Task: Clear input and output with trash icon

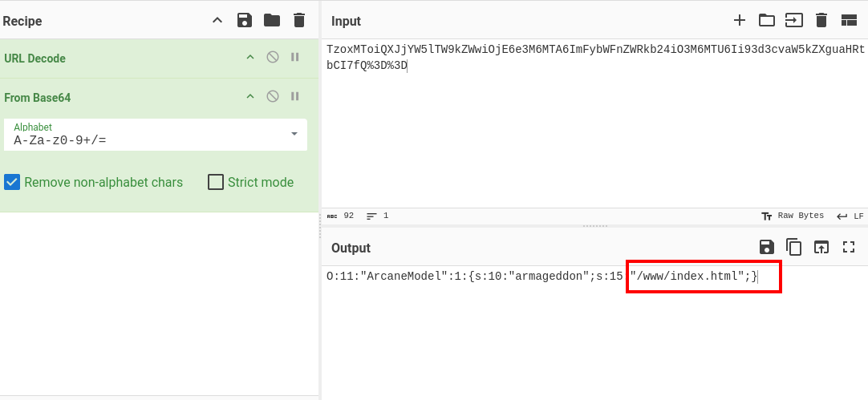Action: click(x=821, y=21)
